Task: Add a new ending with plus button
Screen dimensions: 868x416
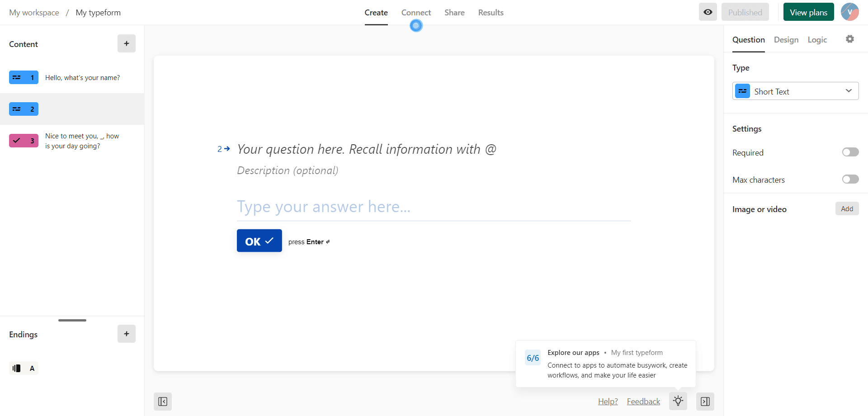Action: click(x=127, y=334)
